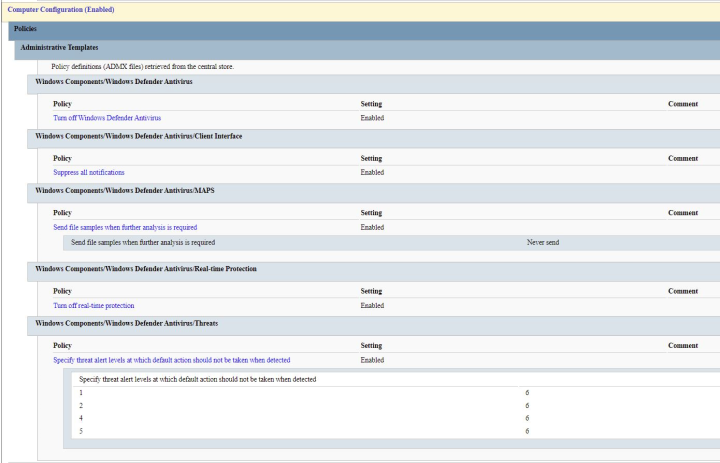720x463 pixels.
Task: Select Comment column header under Real-time Protection
Action: point(683,291)
